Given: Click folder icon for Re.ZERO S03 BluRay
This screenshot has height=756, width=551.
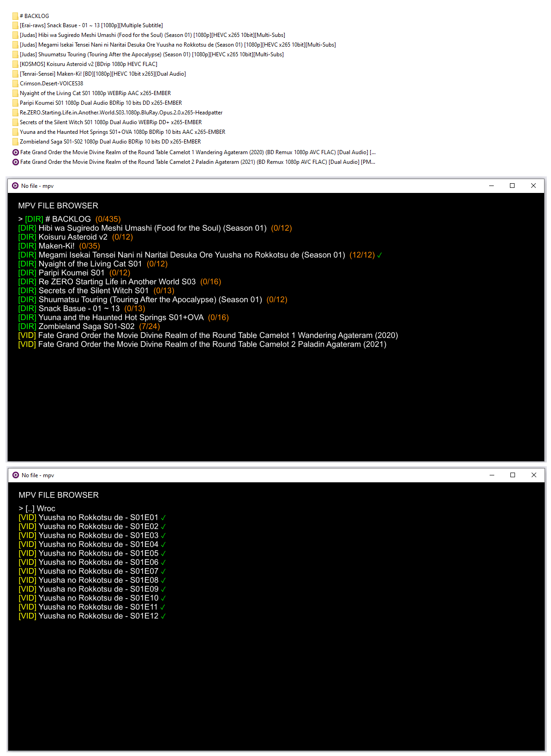Looking at the screenshot, I should [x=15, y=113].
